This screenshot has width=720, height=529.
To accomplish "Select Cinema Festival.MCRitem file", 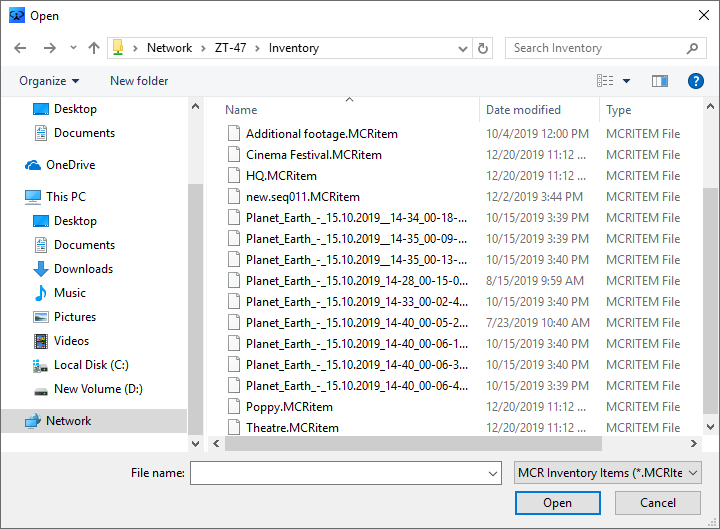I will 314,155.
